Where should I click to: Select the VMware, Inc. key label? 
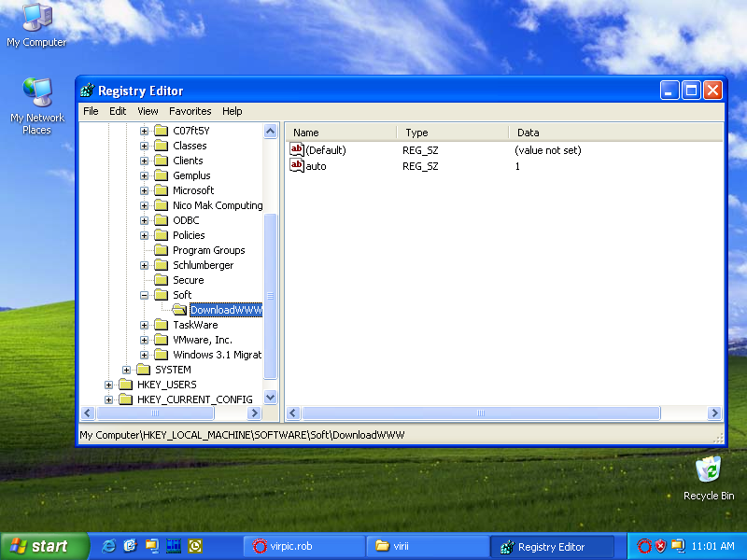203,340
